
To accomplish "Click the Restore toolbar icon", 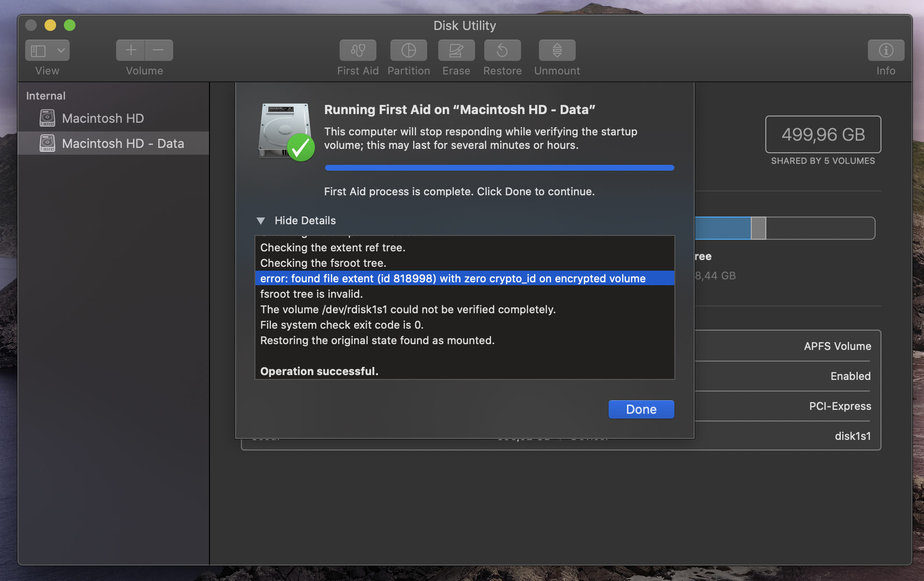I will click(x=501, y=50).
